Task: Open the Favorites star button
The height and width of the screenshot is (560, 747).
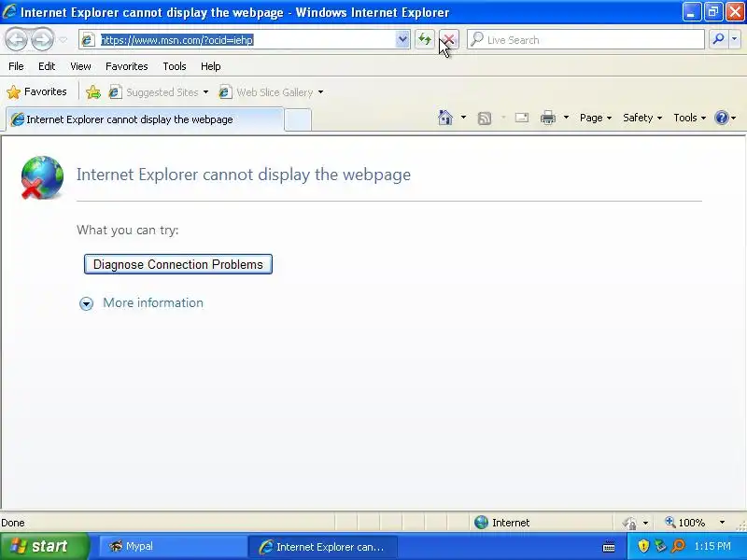Action: (x=37, y=91)
